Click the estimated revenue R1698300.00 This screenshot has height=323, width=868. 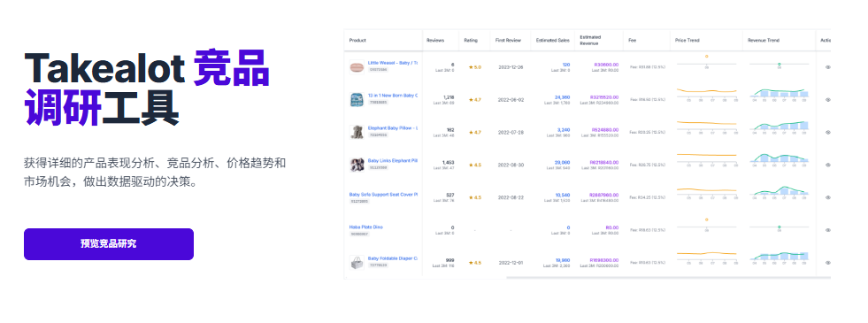tap(604, 260)
